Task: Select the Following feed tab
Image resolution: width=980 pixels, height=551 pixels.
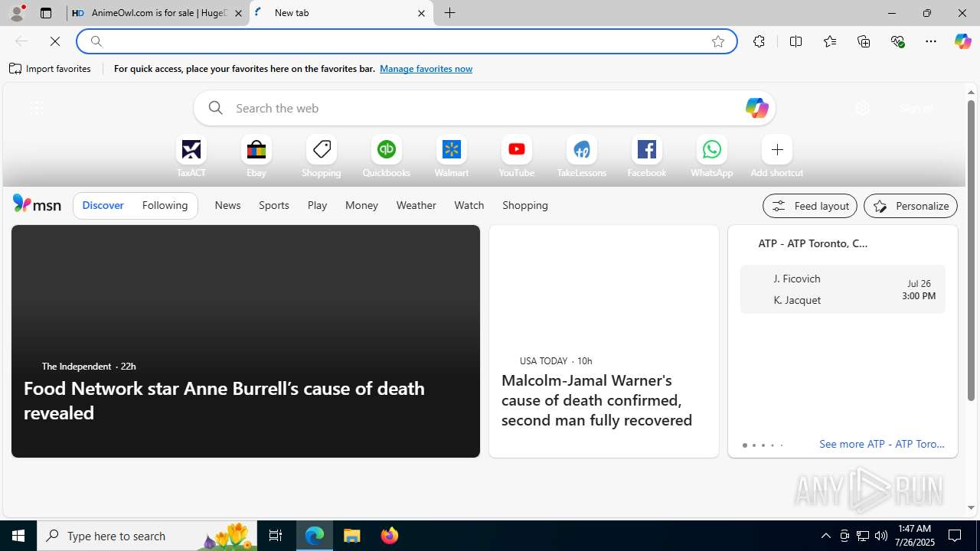Action: click(x=165, y=205)
